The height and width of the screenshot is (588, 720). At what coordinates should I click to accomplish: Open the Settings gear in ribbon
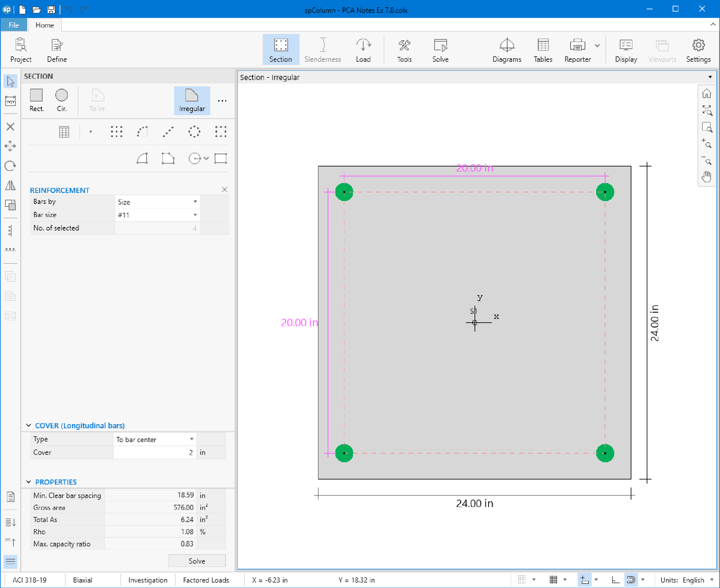pyautogui.click(x=698, y=50)
